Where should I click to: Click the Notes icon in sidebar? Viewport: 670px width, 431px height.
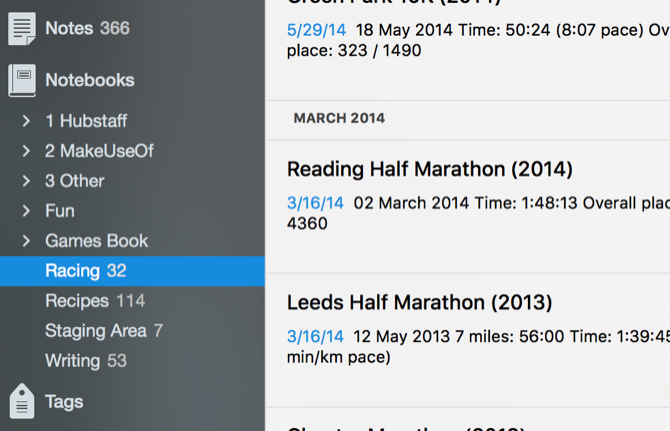(22, 29)
